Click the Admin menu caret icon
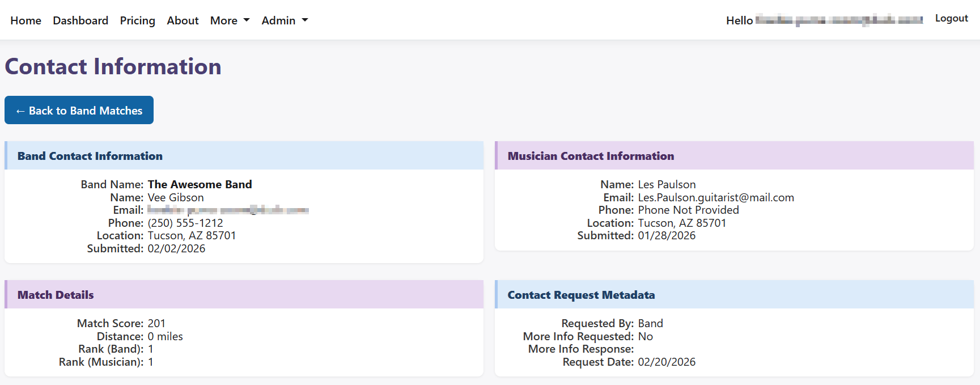The height and width of the screenshot is (385, 980). point(305,20)
